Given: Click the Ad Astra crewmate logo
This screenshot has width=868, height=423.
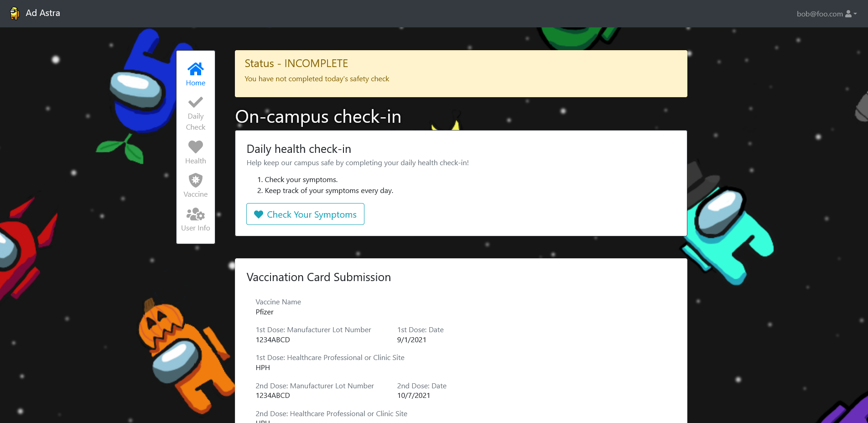Looking at the screenshot, I should [x=15, y=13].
